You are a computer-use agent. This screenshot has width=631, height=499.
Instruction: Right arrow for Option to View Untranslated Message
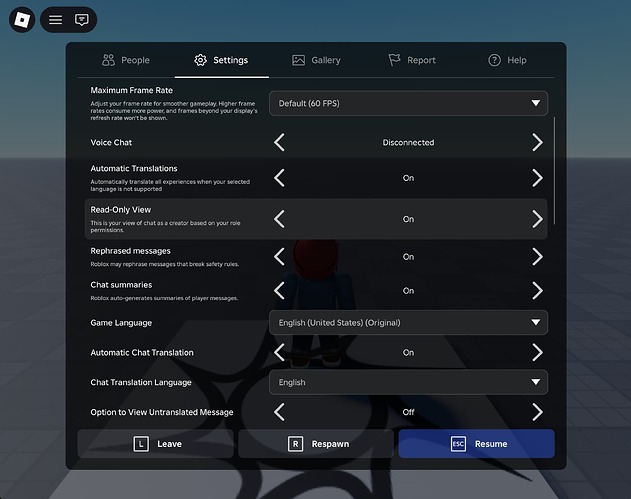[x=537, y=412]
